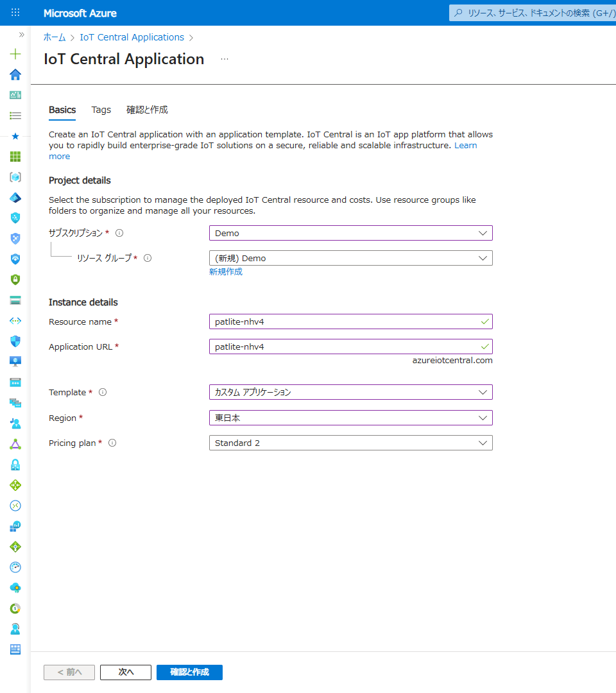
Task: Open Pricing plan dropdown Standard 2
Action: pos(351,443)
